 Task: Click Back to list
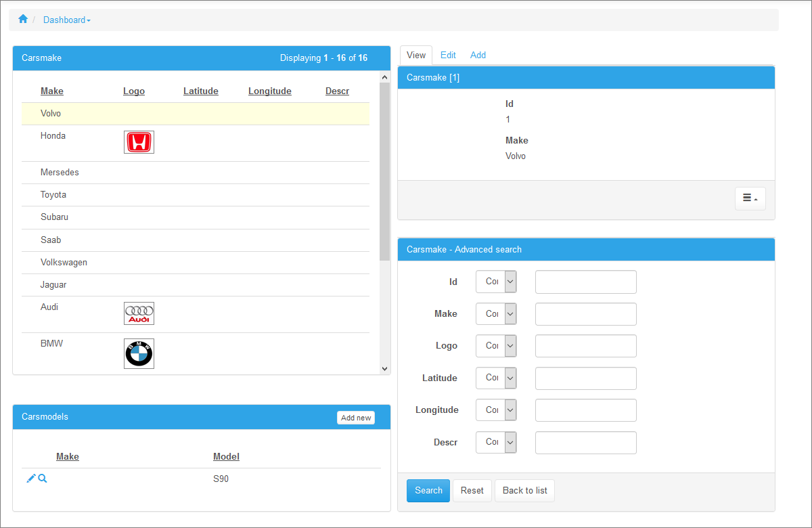click(524, 490)
